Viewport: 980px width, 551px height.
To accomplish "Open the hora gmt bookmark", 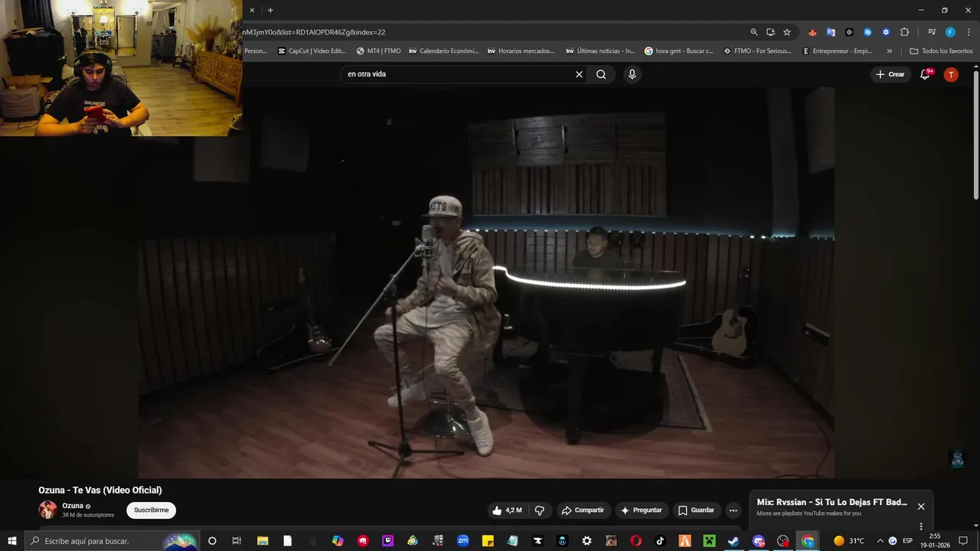I will click(x=679, y=51).
